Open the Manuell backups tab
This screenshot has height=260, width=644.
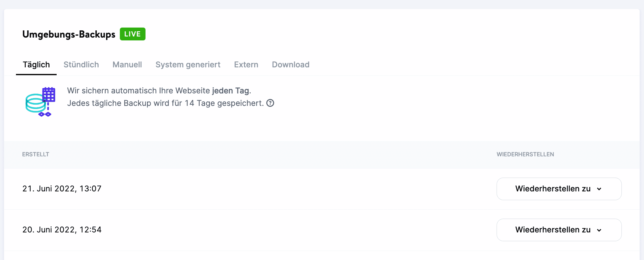click(x=127, y=65)
